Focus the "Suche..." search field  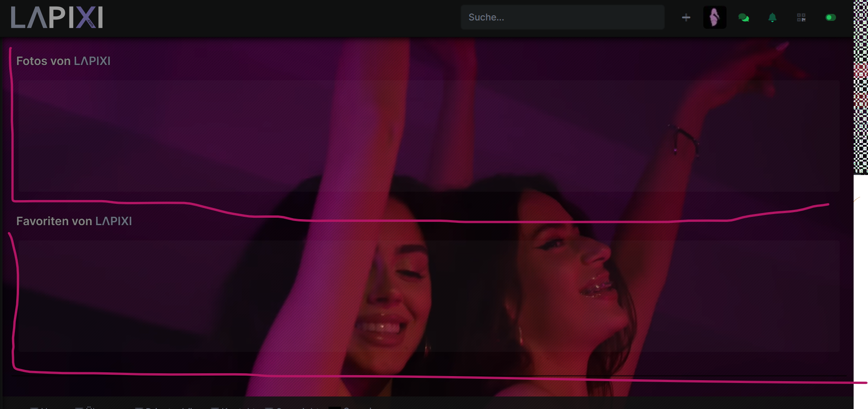point(562,18)
